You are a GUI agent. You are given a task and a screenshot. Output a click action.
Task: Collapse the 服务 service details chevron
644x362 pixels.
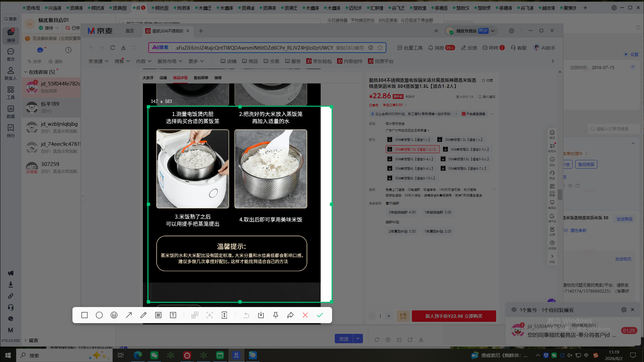(x=494, y=190)
